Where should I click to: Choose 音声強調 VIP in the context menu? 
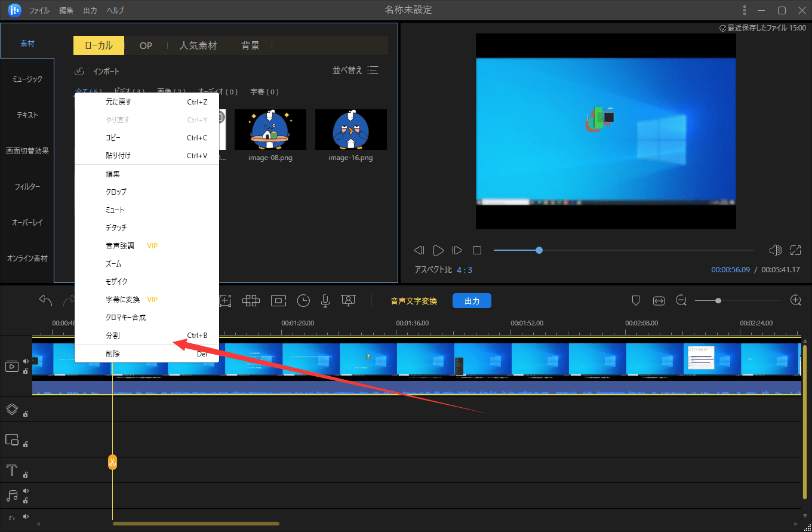click(x=147, y=246)
